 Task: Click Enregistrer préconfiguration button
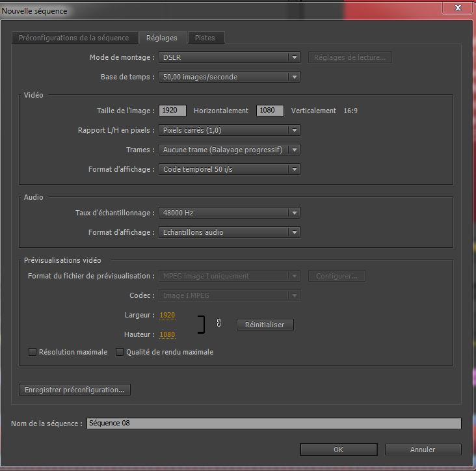[x=75, y=390]
